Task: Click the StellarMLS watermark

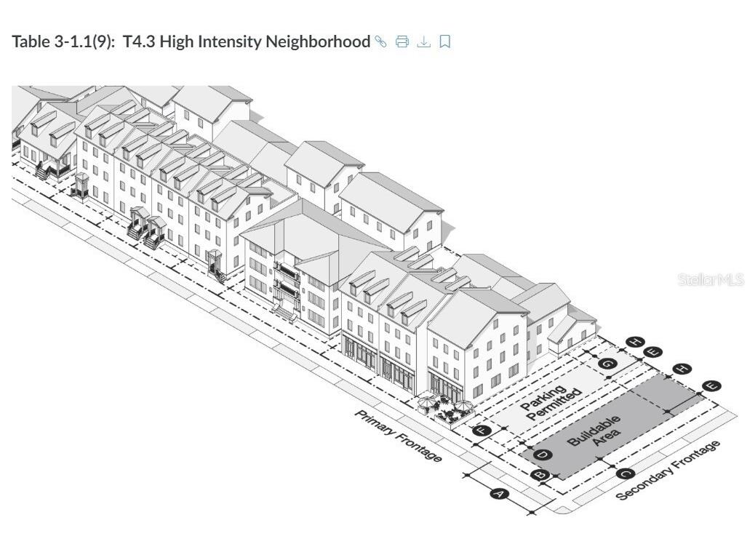Action: pos(711,279)
